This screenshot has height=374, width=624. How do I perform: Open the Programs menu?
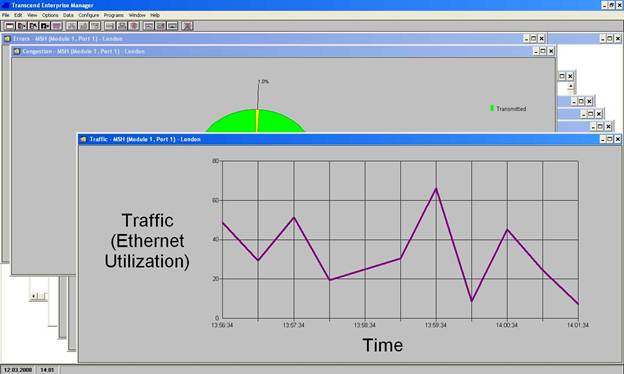(x=114, y=15)
